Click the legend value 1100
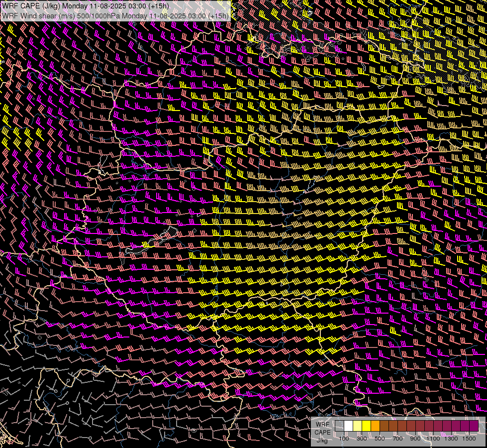 point(433,439)
